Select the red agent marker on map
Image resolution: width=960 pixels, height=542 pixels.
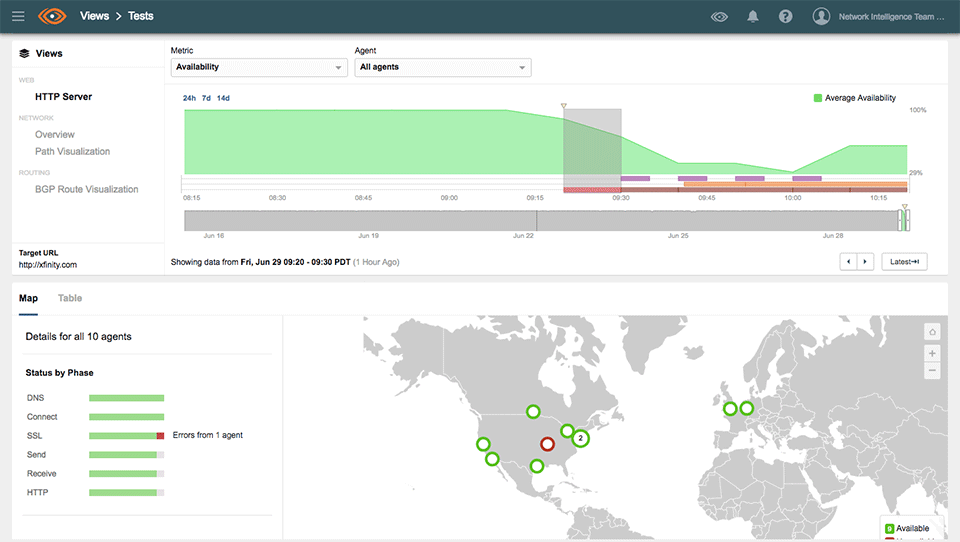[x=547, y=444]
